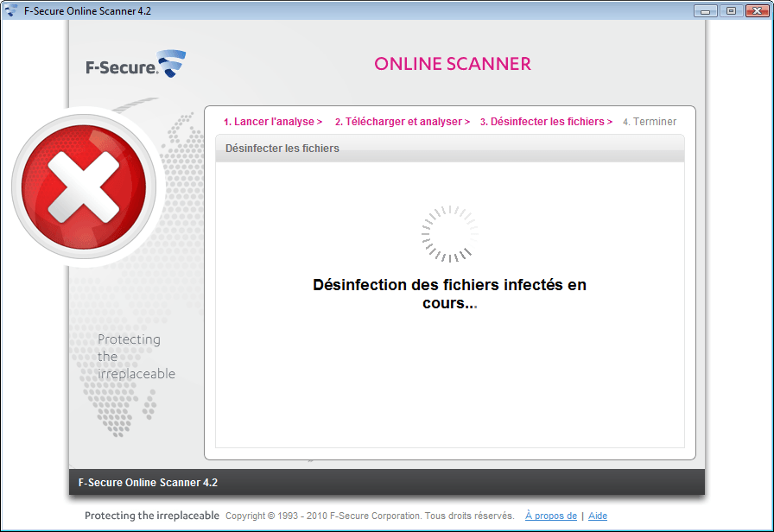Click the Désinfection des fichiers infectés message
Screen dimensions: 774x532
[450, 294]
